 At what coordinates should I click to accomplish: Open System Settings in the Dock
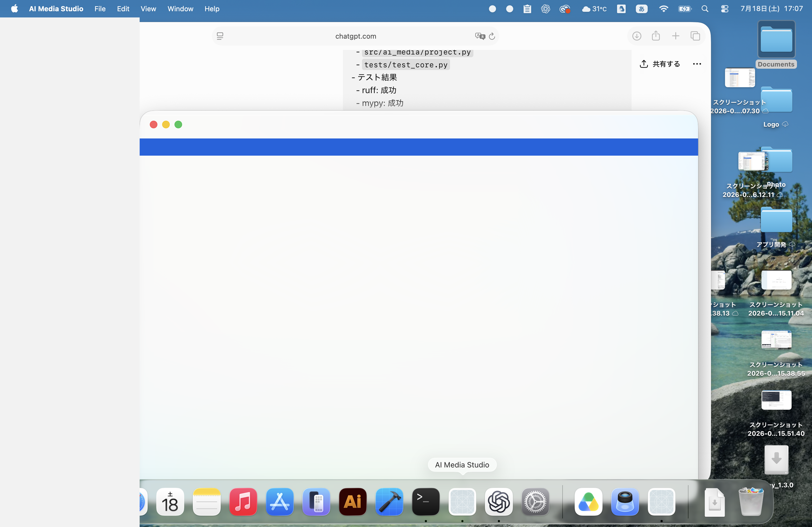point(535,502)
